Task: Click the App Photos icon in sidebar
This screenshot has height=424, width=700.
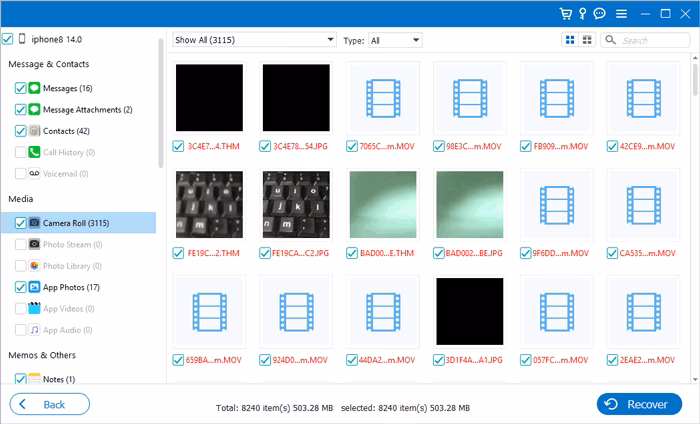Action: (x=34, y=286)
